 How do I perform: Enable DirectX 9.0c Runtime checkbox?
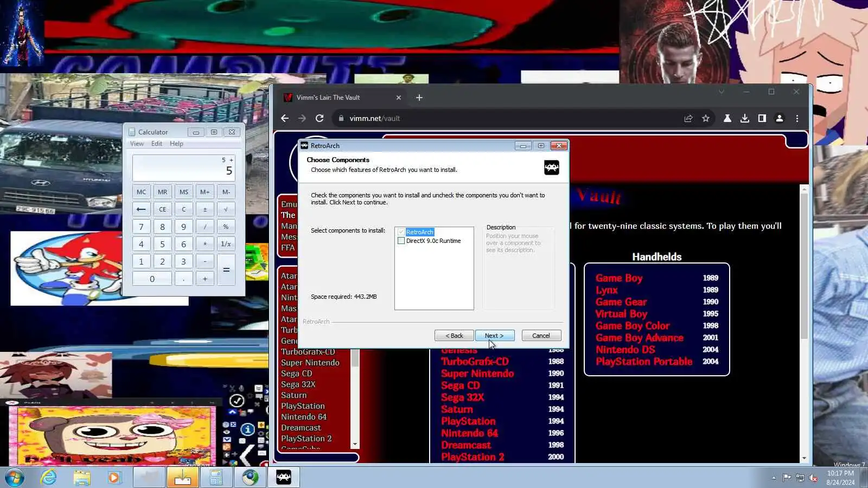coord(401,241)
